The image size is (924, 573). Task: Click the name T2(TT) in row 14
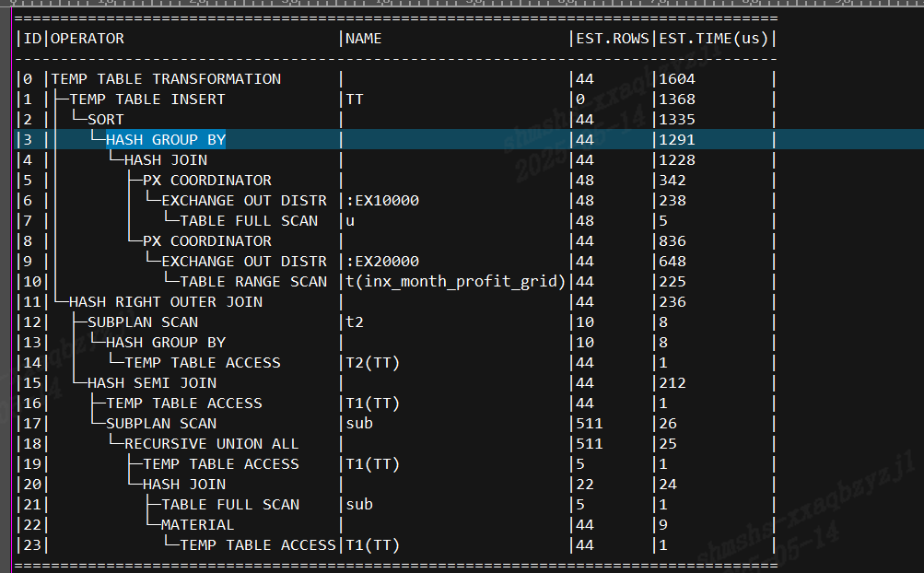pos(372,363)
